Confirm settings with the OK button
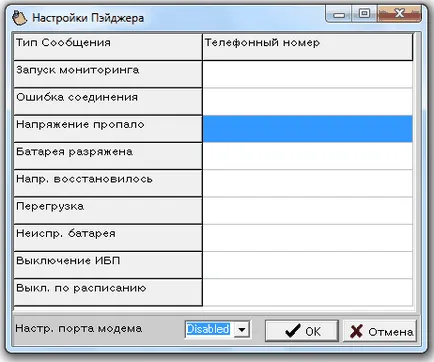 (302, 331)
